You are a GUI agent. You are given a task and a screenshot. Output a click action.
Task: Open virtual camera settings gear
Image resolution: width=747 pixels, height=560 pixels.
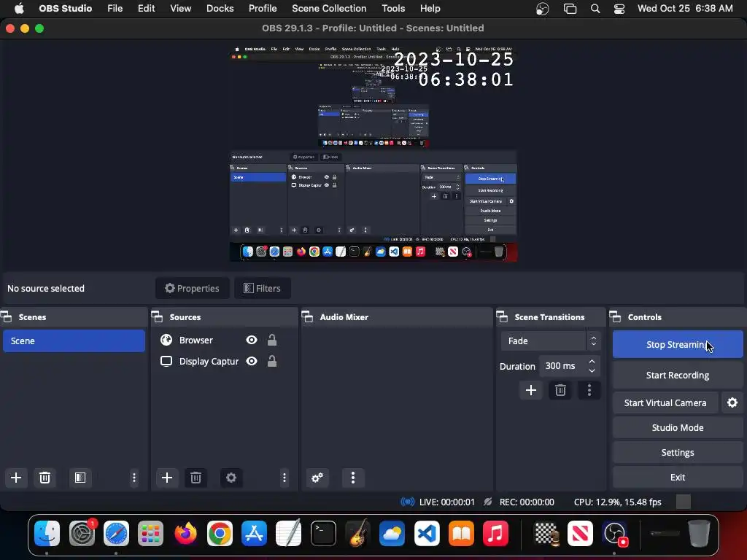(x=732, y=402)
